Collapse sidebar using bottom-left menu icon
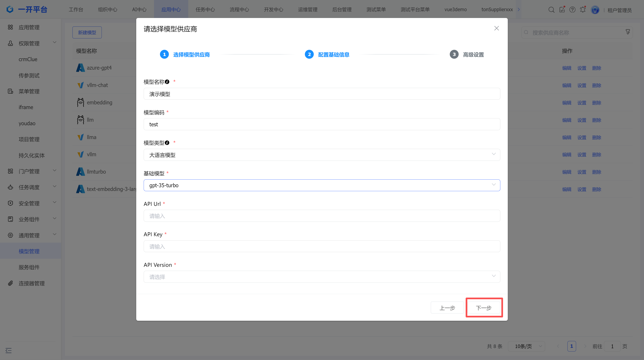 point(8,350)
